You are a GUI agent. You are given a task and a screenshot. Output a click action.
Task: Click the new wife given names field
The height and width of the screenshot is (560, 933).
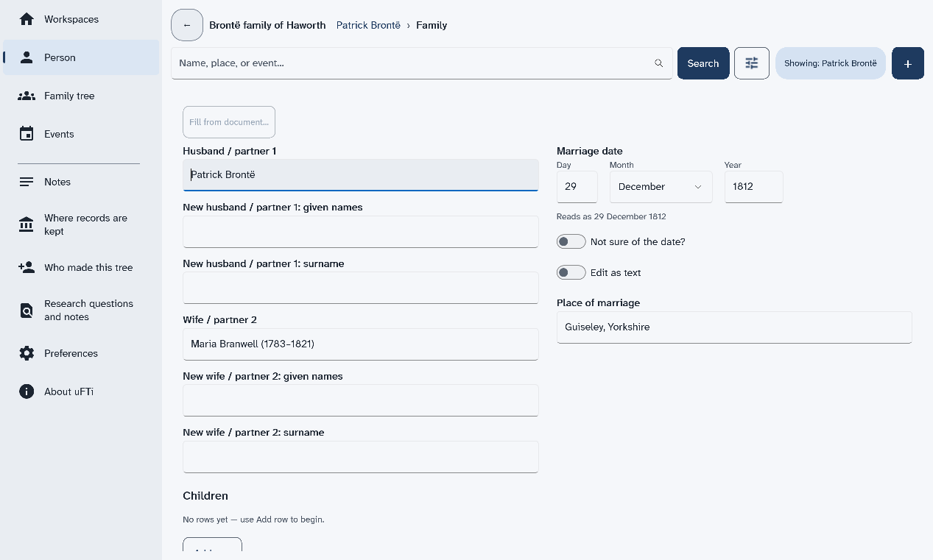tap(361, 400)
